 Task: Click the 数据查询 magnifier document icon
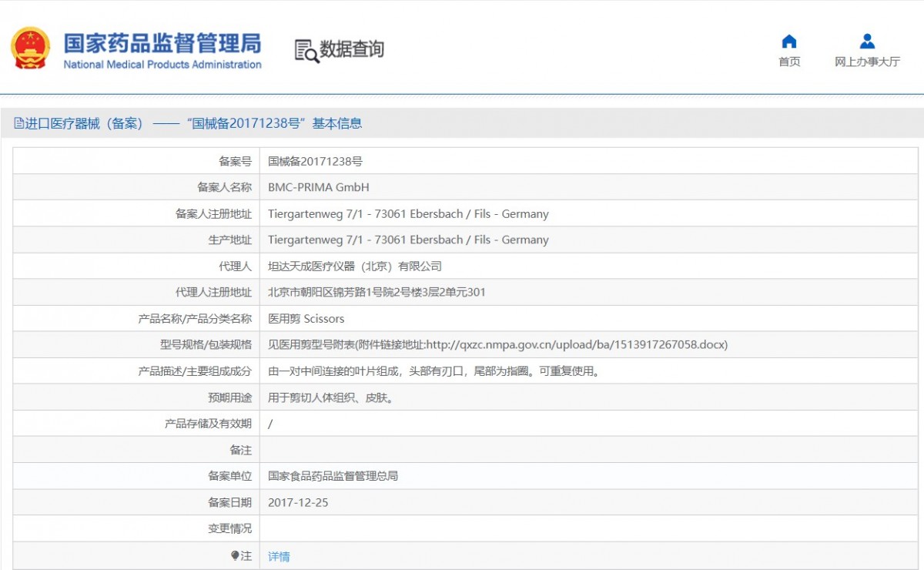tap(306, 50)
